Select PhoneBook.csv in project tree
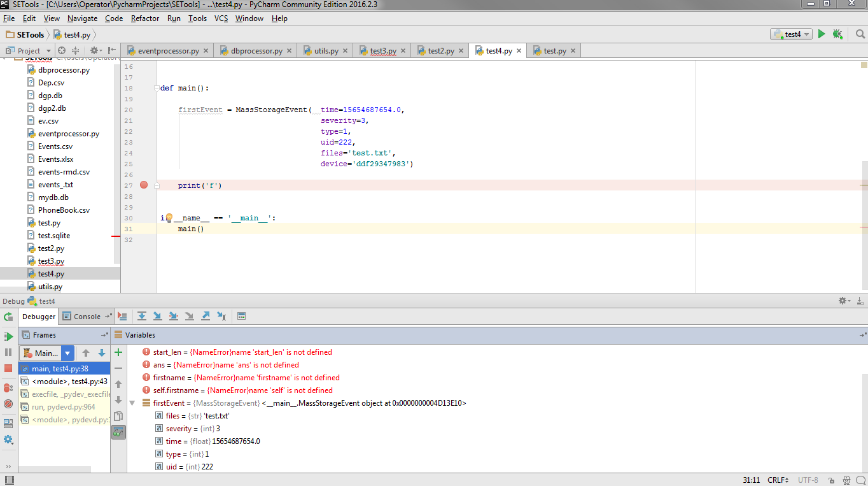The width and height of the screenshot is (868, 486). click(x=64, y=210)
